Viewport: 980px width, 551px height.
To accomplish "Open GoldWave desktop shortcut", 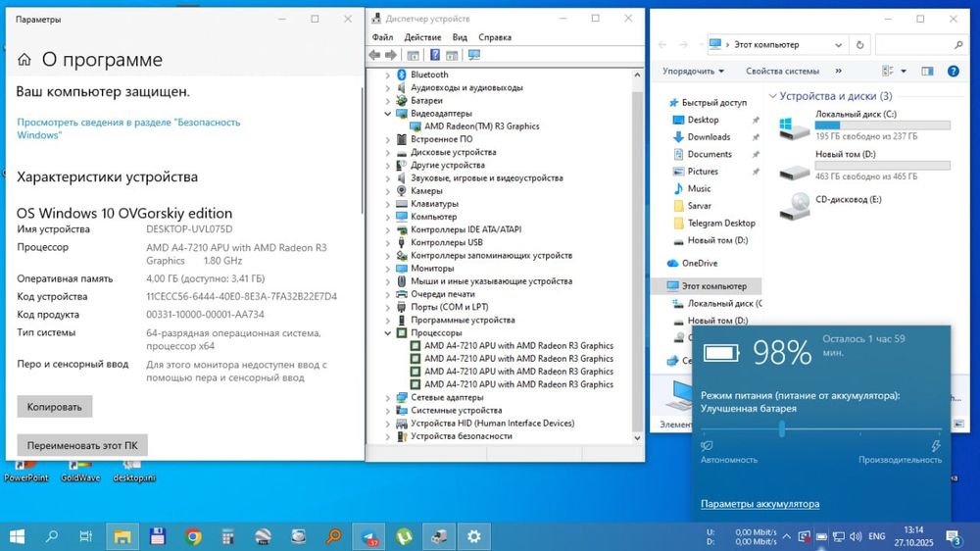I will (80, 473).
